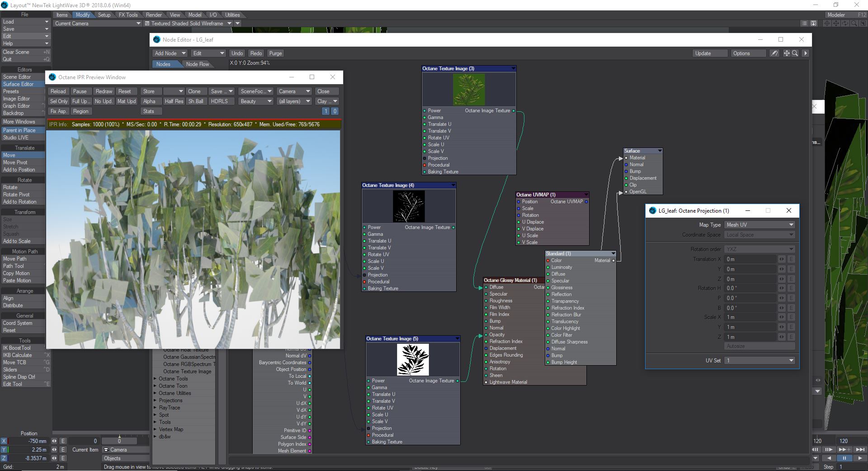
Task: Open the Map Type dropdown
Action: point(759,225)
